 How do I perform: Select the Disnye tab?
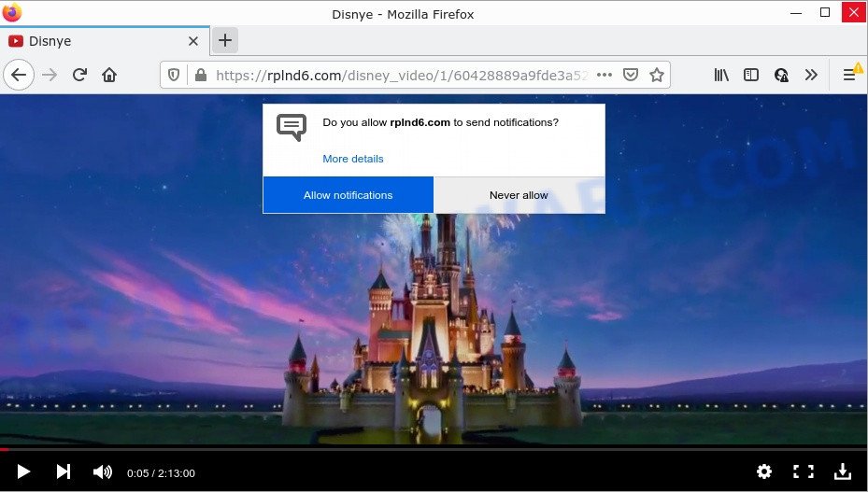pyautogui.click(x=105, y=41)
